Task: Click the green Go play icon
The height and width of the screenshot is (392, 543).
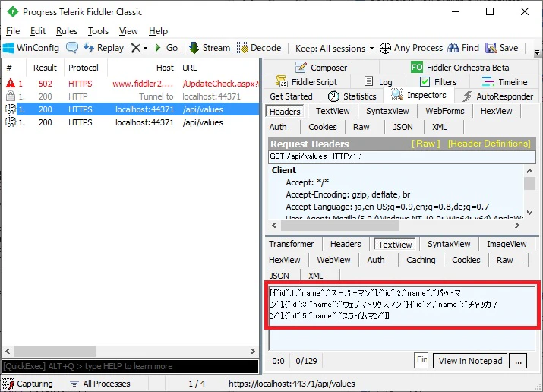Action: pyautogui.click(x=158, y=48)
